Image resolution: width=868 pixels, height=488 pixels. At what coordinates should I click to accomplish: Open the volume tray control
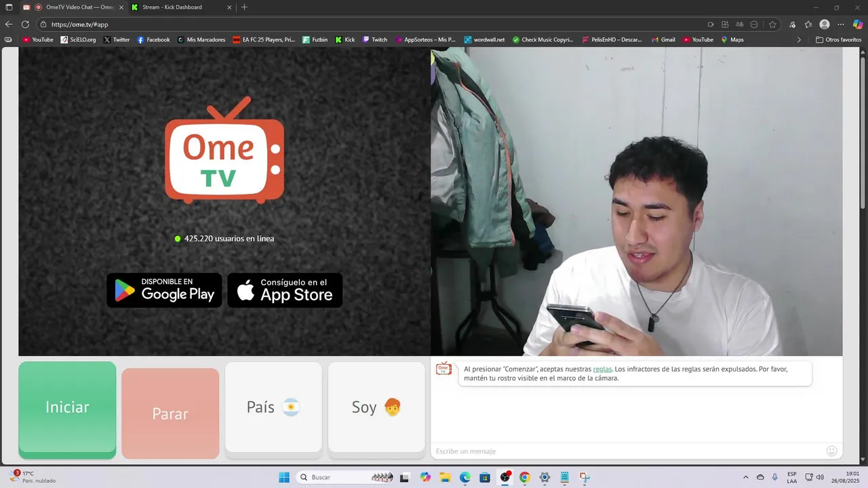click(820, 477)
